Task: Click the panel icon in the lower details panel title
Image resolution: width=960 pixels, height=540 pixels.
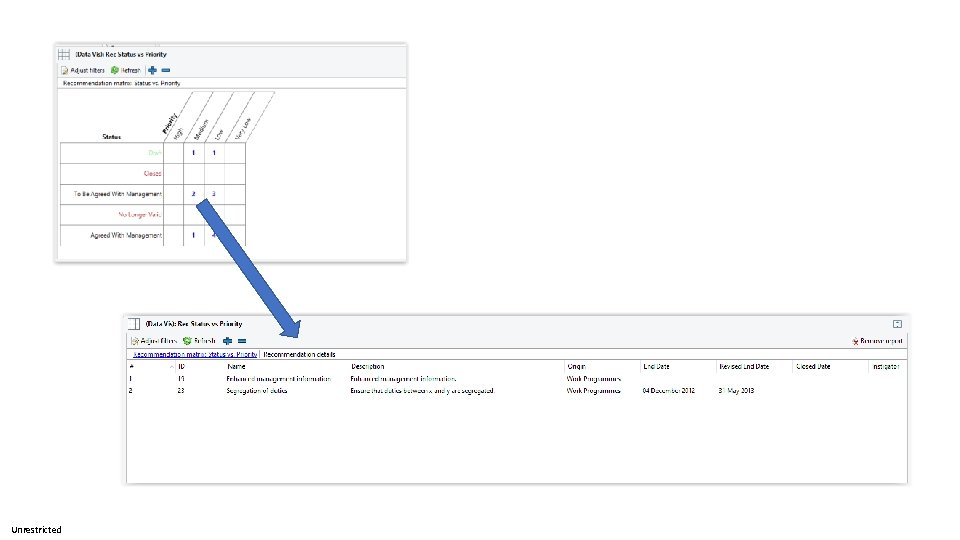Action: tap(134, 324)
